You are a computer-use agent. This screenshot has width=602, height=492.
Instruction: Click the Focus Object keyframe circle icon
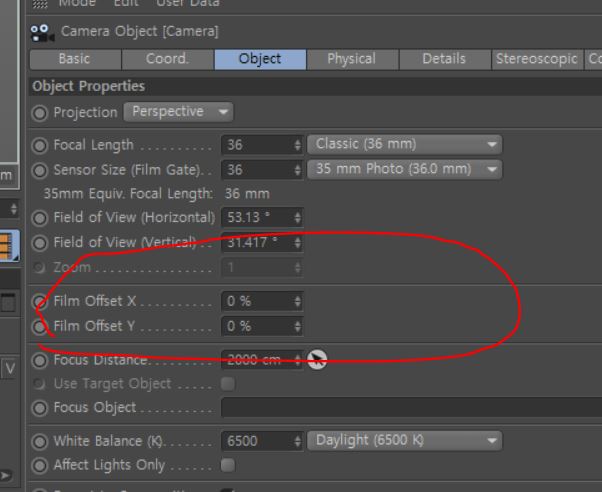40,408
